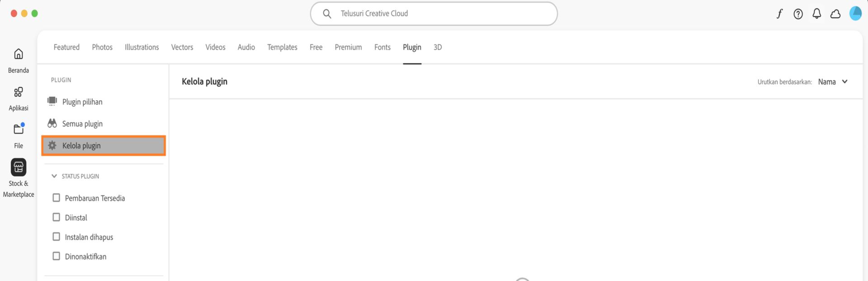Open the File sidebar icon
The image size is (868, 281).
click(x=18, y=129)
